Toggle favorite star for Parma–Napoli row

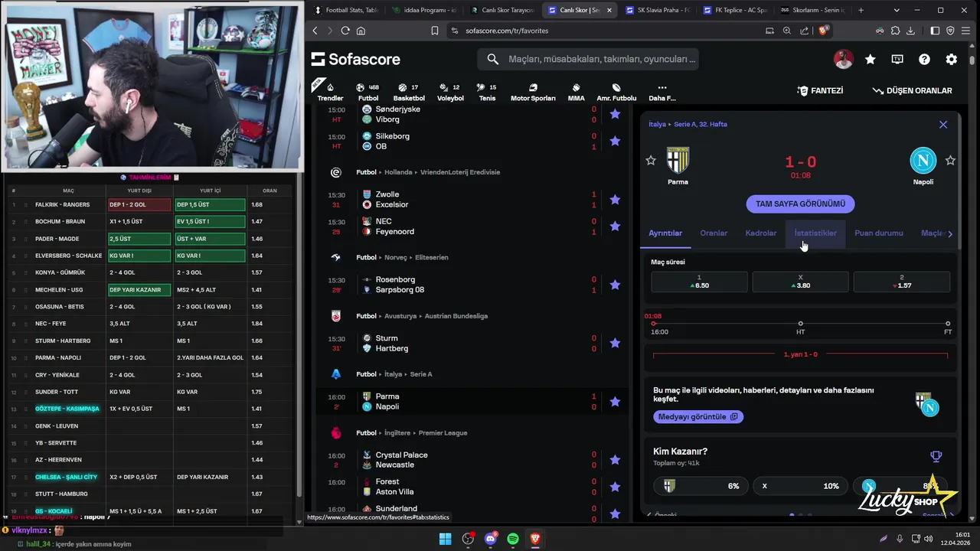click(x=615, y=401)
